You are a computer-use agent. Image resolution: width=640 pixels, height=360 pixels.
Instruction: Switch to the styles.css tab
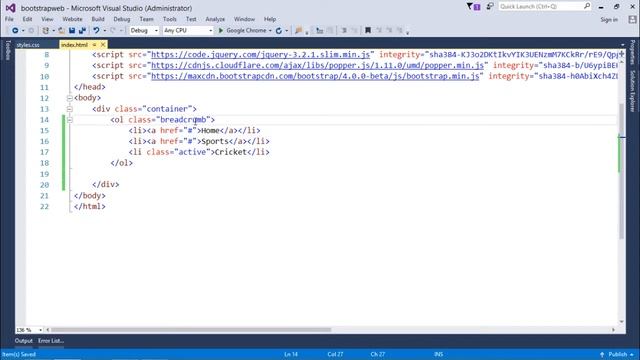point(28,45)
